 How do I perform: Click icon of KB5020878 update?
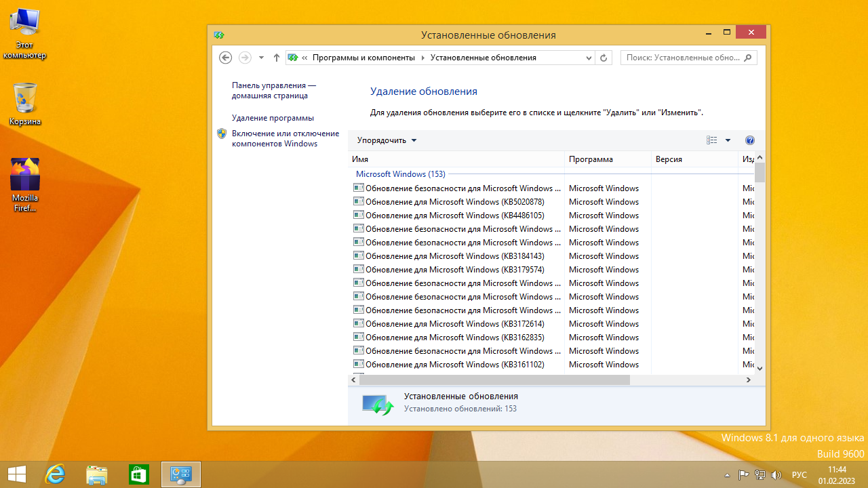pyautogui.click(x=359, y=201)
